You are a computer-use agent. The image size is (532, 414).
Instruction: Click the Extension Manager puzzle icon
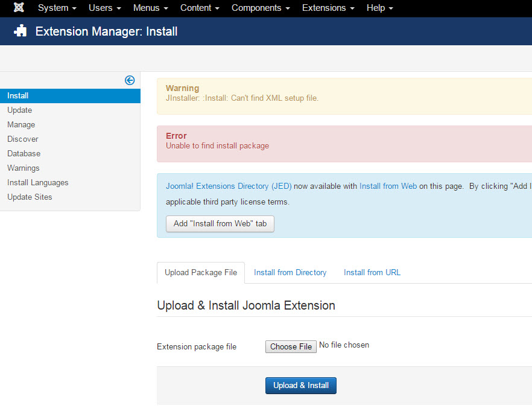(x=21, y=31)
